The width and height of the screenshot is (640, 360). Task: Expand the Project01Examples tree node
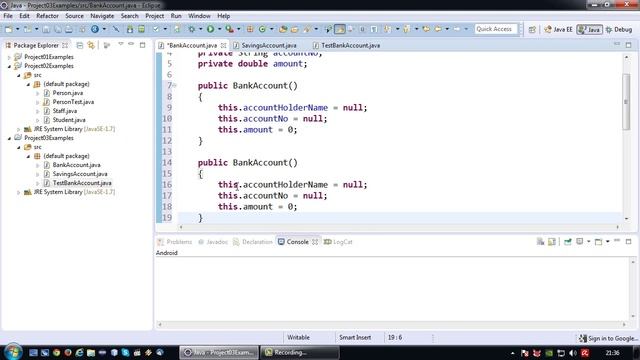9,57
